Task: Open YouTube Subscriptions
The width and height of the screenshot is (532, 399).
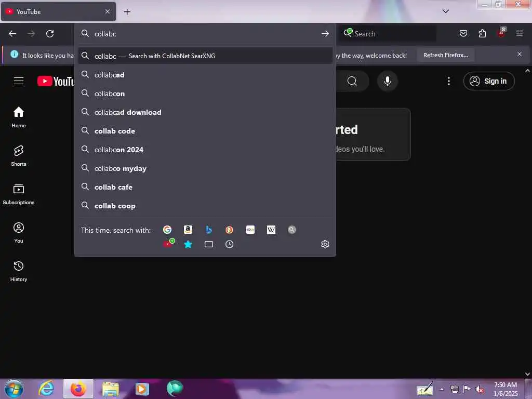Action: pyautogui.click(x=19, y=194)
